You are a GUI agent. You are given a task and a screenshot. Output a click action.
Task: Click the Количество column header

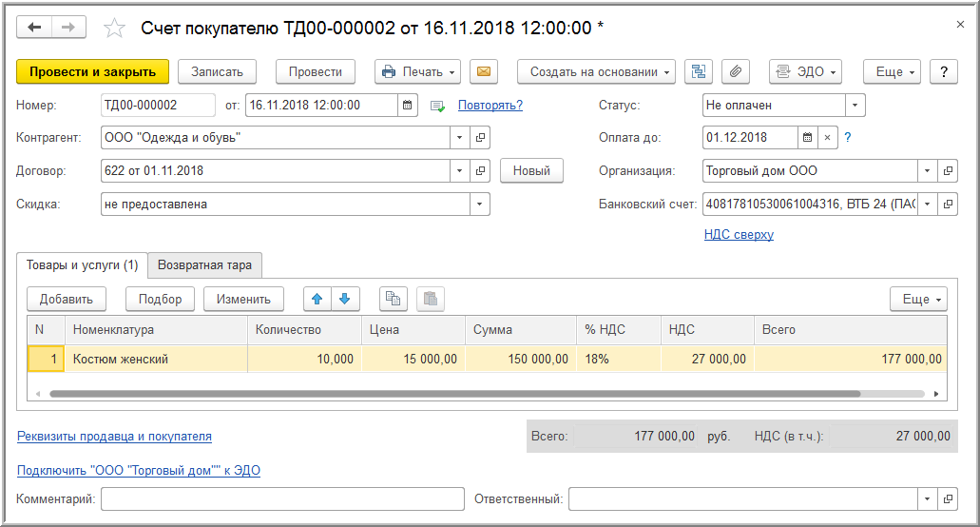pyautogui.click(x=304, y=329)
